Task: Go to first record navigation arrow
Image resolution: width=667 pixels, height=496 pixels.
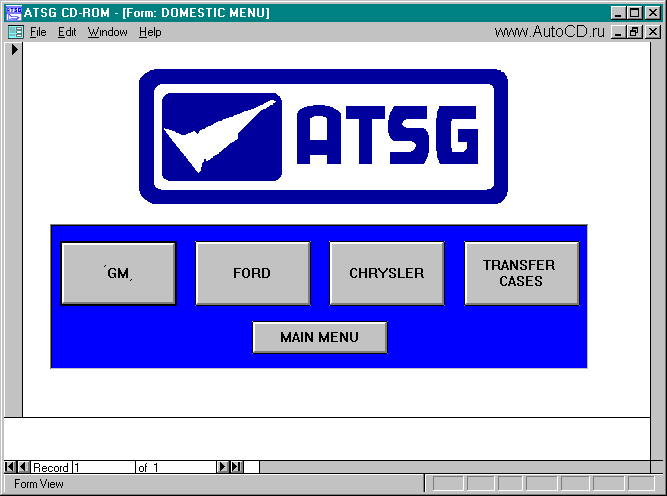Action: (9, 467)
